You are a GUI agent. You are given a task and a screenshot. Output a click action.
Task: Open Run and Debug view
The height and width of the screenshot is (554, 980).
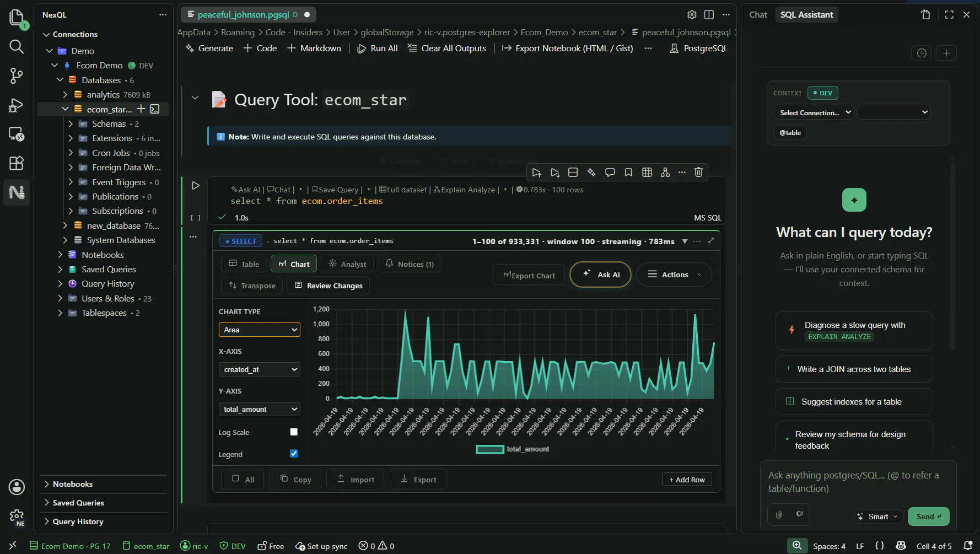click(17, 105)
